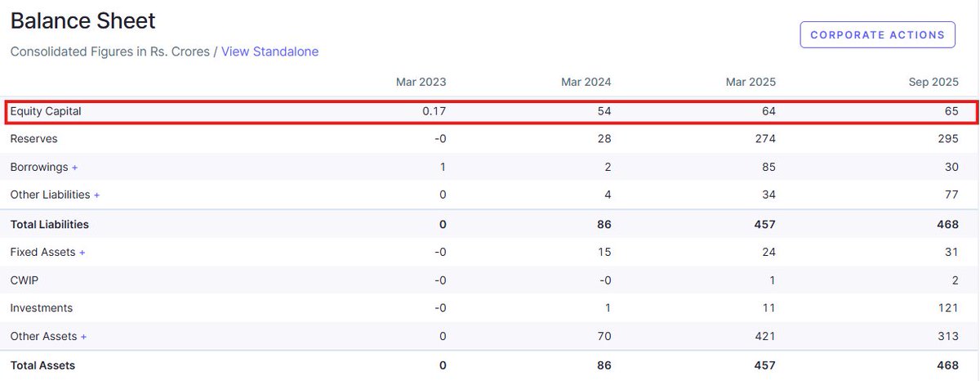Expand Other Liabilities breakdown plus sign
This screenshot has height=381, width=980.
pos(97,195)
